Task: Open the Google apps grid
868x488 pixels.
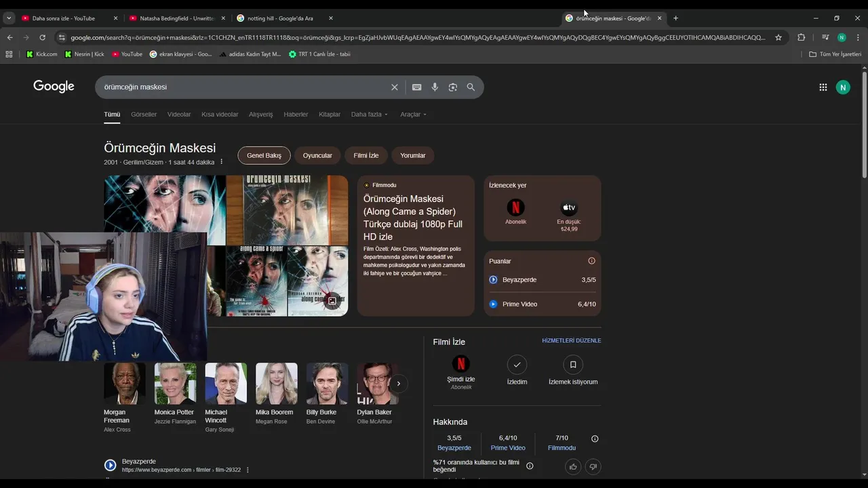Action: [823, 87]
